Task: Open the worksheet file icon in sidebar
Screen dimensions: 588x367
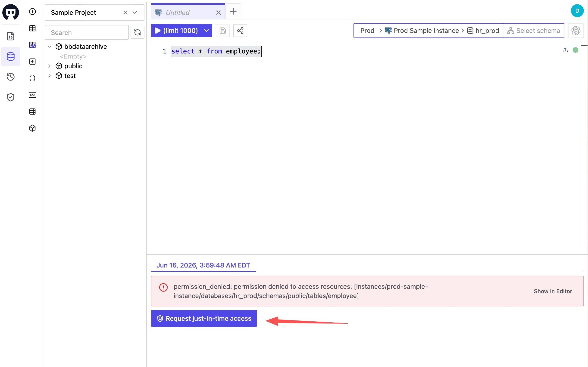Action: click(x=10, y=36)
